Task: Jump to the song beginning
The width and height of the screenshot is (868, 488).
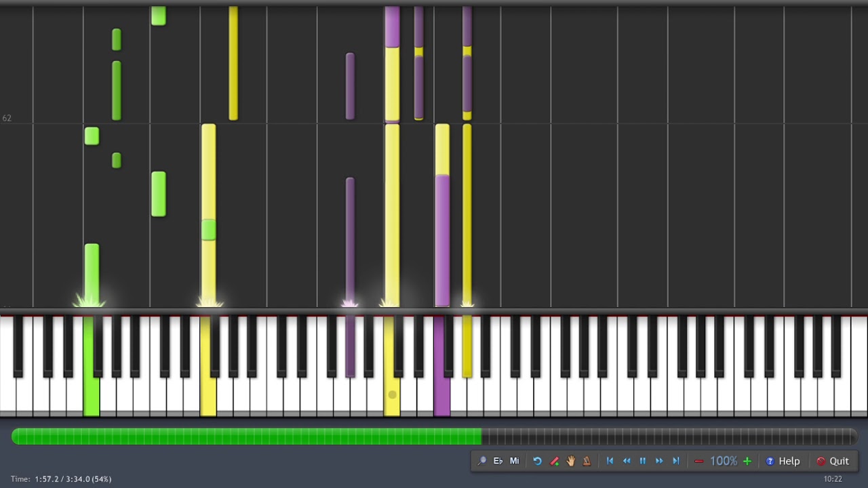Action: (x=610, y=461)
